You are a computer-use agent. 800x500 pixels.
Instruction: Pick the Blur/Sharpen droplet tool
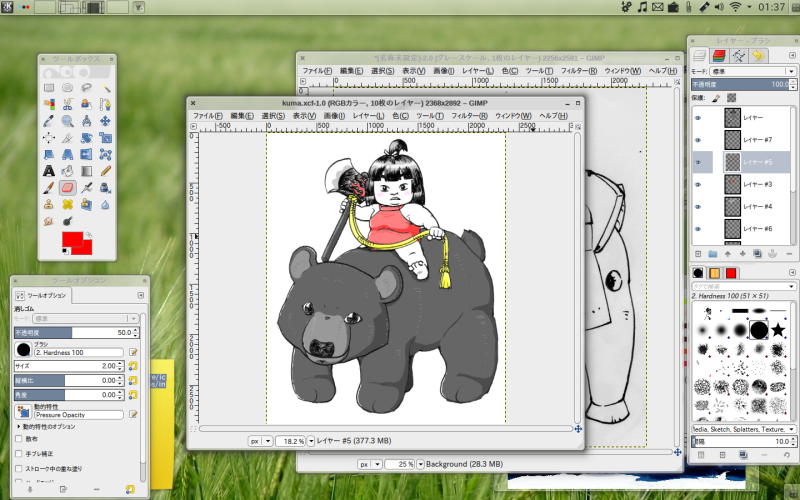(105, 205)
